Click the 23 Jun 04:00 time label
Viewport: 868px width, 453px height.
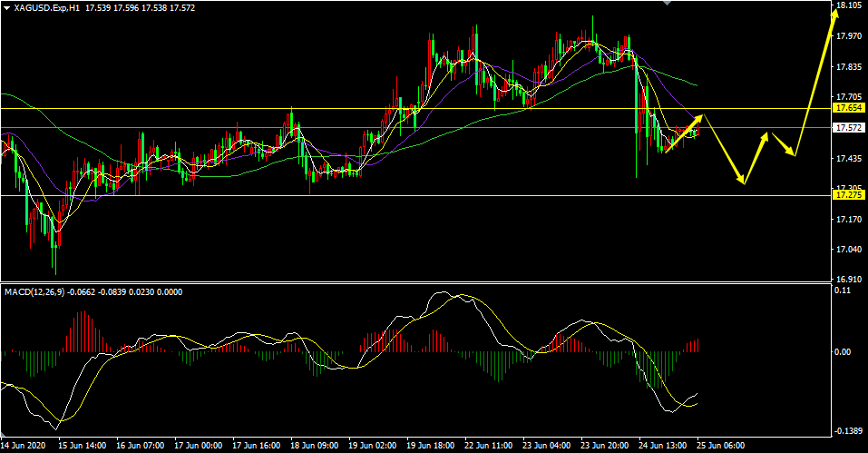click(547, 445)
